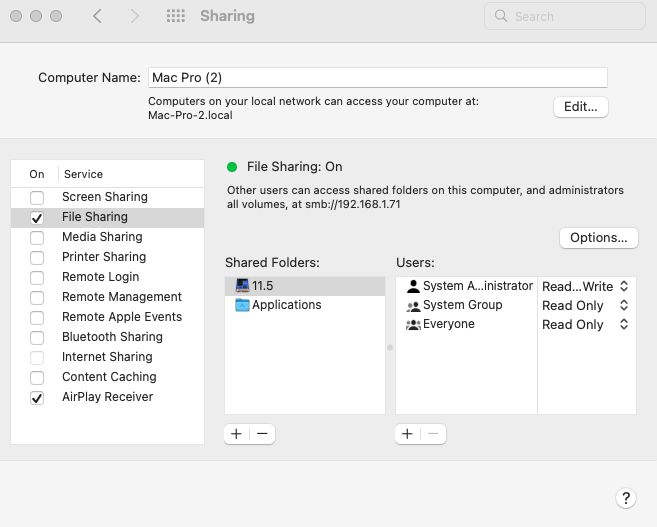Disable the File Sharing checkbox
The width and height of the screenshot is (657, 527).
point(37,217)
